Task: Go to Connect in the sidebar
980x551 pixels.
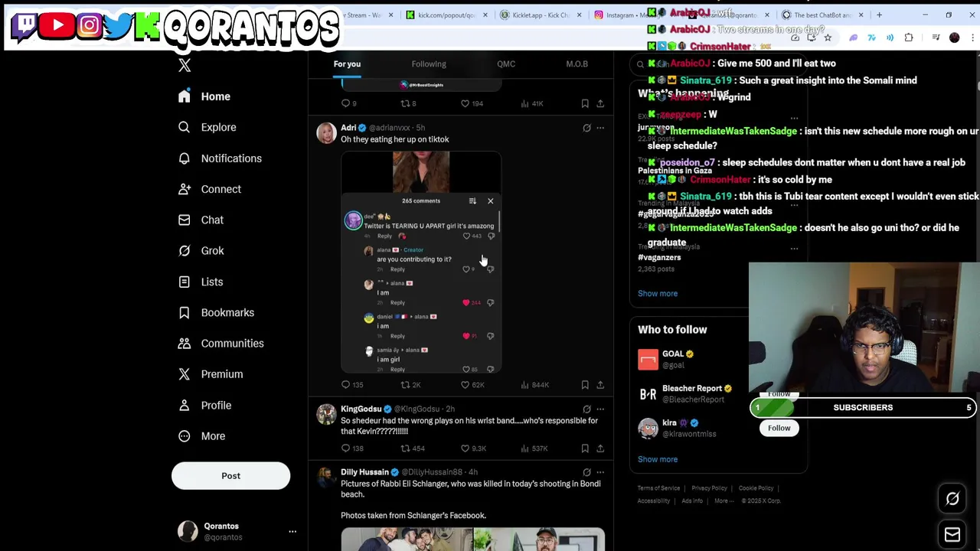Action: pyautogui.click(x=210, y=189)
